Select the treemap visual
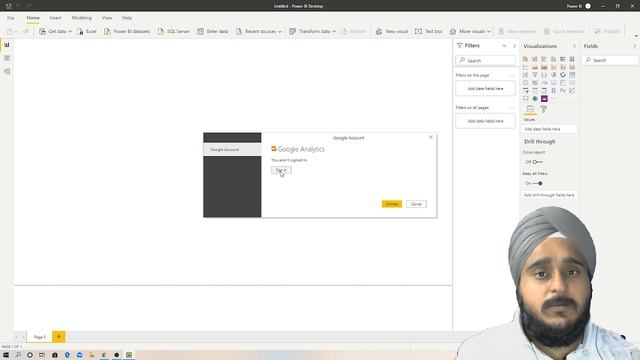This screenshot has height=360, width=640. pyautogui.click(x=572, y=75)
